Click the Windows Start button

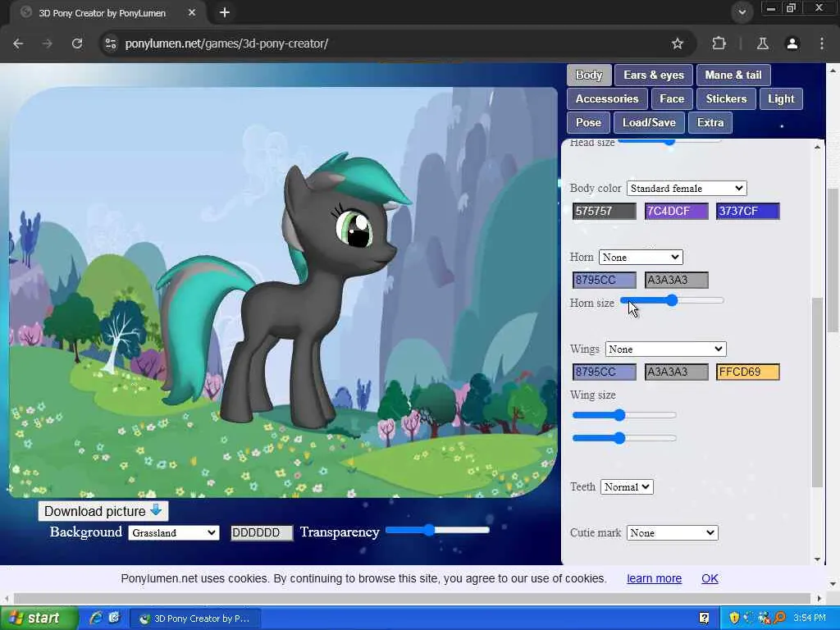[39, 619]
